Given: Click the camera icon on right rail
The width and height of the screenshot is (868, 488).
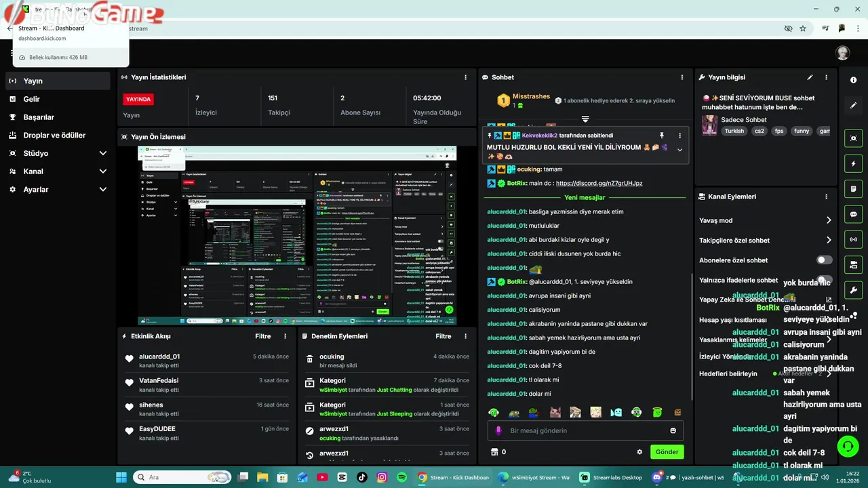Looking at the screenshot, I should 853,264.
